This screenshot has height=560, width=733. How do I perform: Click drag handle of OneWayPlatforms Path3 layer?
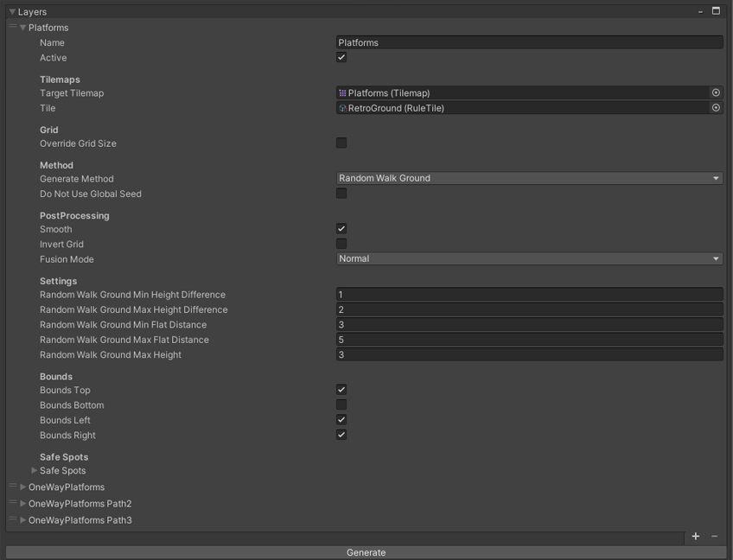pos(13,520)
